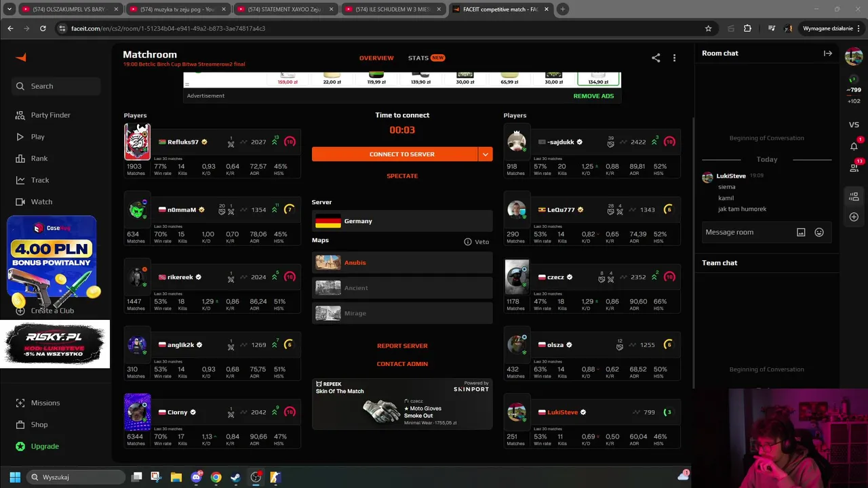Image resolution: width=868 pixels, height=488 pixels.
Task: Open rikereek player name
Action: (x=180, y=277)
